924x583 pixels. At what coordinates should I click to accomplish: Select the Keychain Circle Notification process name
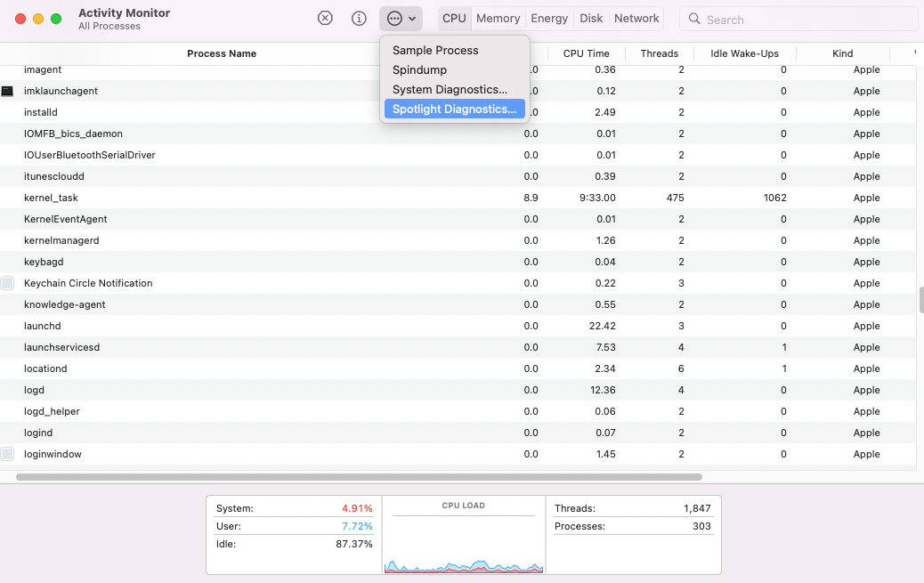pyautogui.click(x=88, y=283)
